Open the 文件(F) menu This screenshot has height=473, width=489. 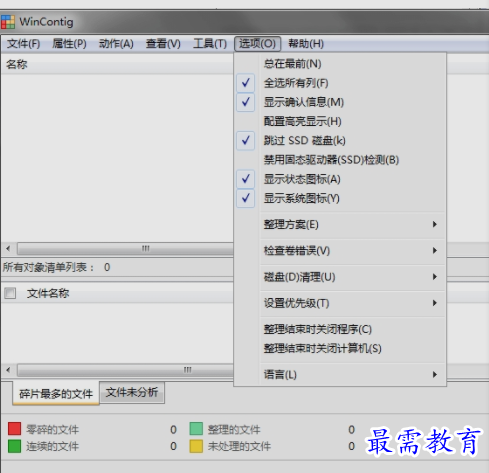pos(24,44)
